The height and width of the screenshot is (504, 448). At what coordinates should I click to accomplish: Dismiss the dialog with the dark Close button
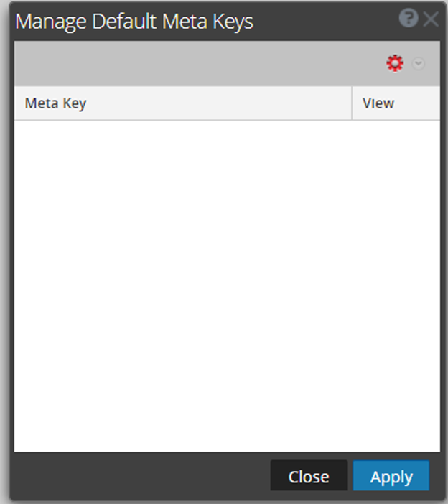(x=309, y=476)
